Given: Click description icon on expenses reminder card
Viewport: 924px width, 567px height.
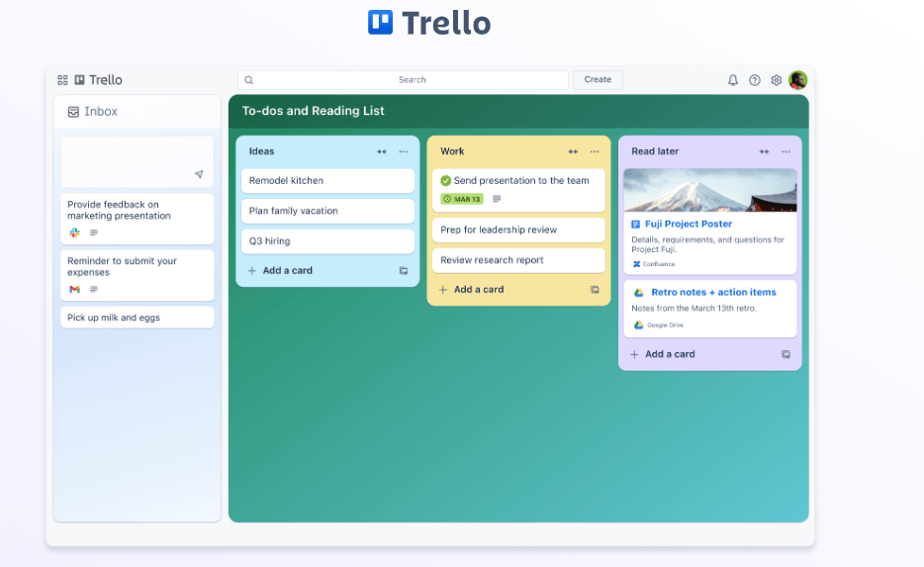Looking at the screenshot, I should (x=94, y=289).
